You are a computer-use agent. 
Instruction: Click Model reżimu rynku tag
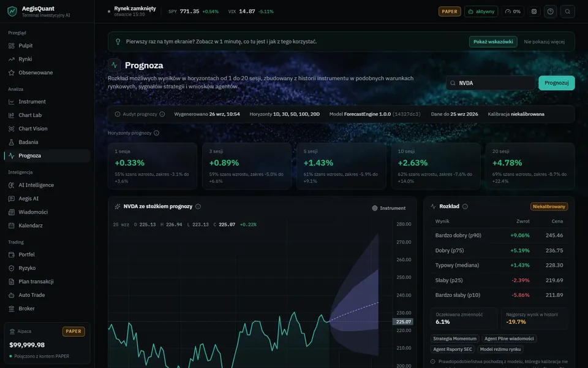(x=500, y=349)
